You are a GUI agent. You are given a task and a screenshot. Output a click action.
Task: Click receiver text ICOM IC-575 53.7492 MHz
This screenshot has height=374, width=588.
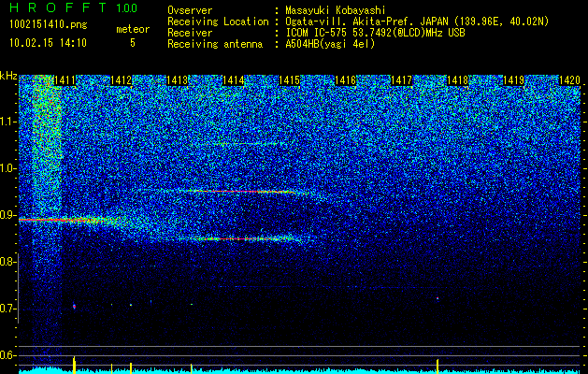(375, 33)
